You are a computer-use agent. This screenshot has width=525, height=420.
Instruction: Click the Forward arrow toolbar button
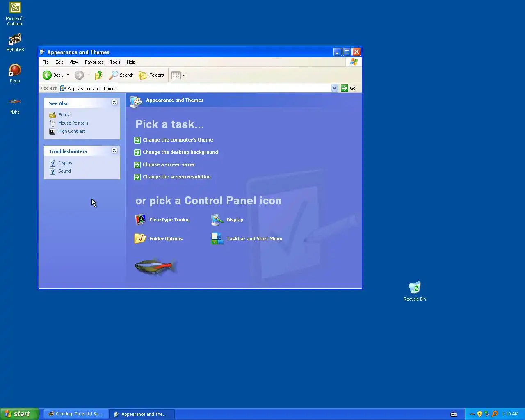79,75
